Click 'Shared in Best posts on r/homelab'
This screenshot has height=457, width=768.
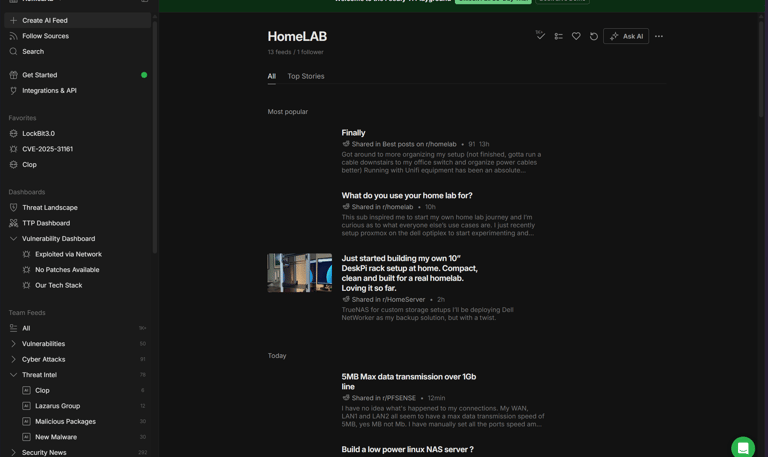(x=404, y=144)
